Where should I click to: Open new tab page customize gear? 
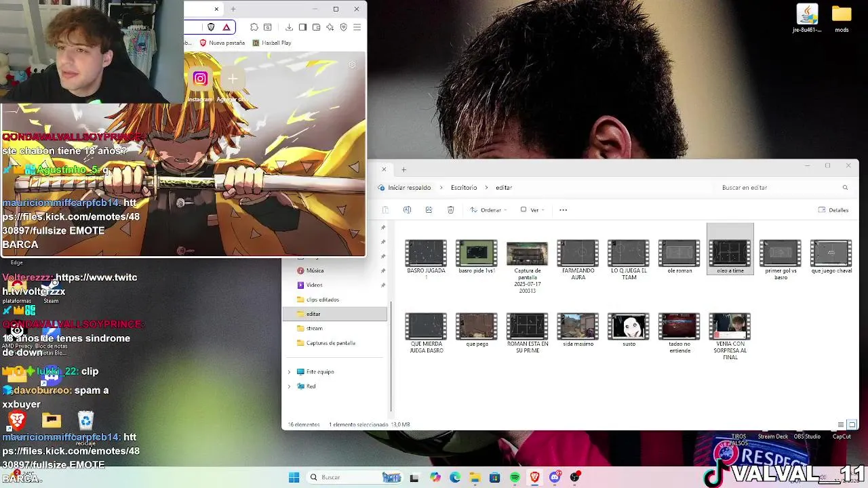point(352,64)
